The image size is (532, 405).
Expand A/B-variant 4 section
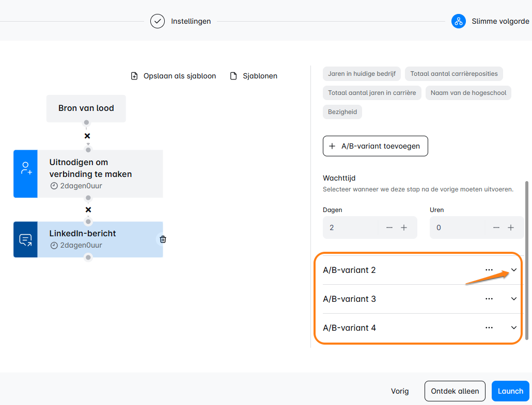coord(514,328)
